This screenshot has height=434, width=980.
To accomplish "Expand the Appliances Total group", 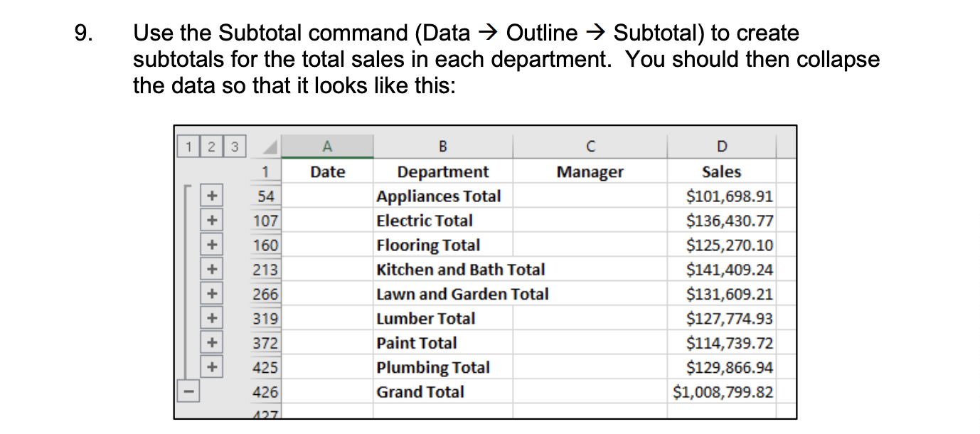I will (212, 196).
